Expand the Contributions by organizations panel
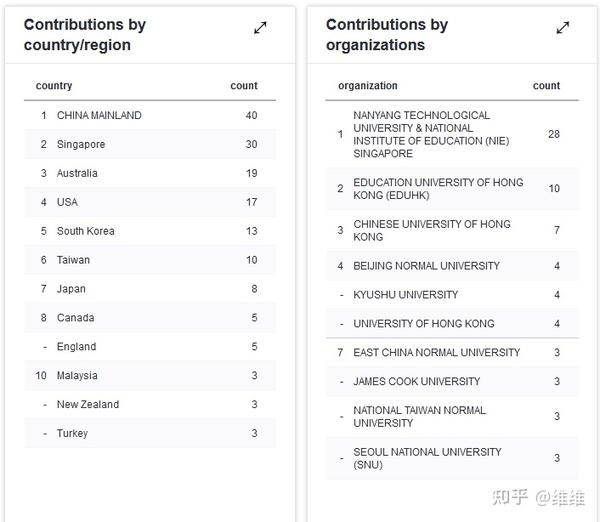This screenshot has width=600, height=522. point(563,28)
